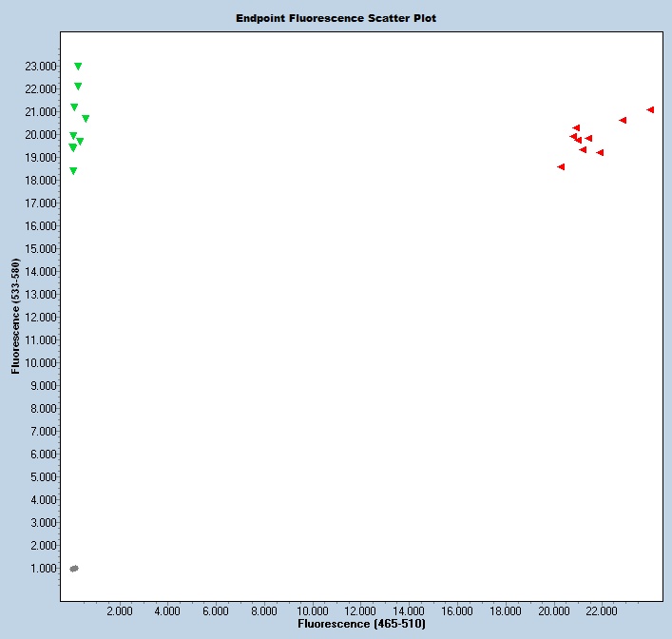
Task: Click the lowest green triangle data point
Action: pos(73,171)
